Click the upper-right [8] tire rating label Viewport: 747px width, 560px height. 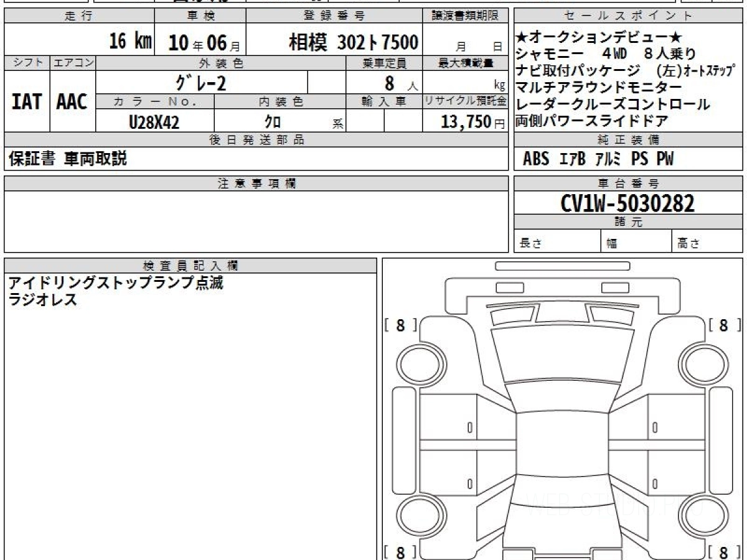(723, 325)
